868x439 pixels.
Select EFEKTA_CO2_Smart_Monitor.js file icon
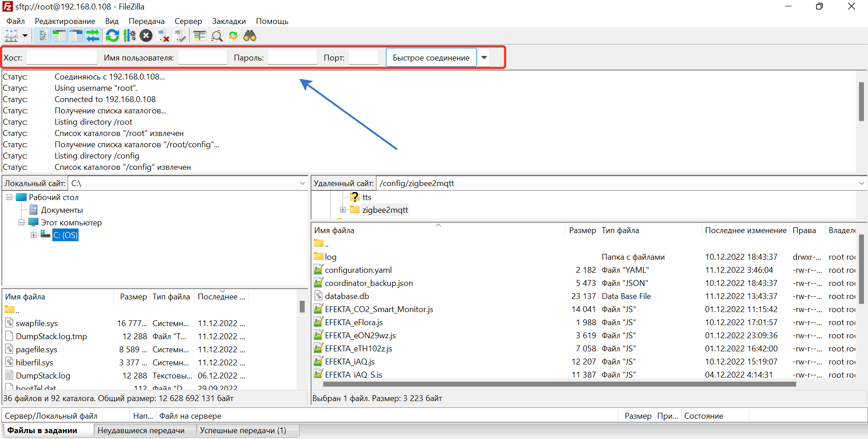coord(318,309)
